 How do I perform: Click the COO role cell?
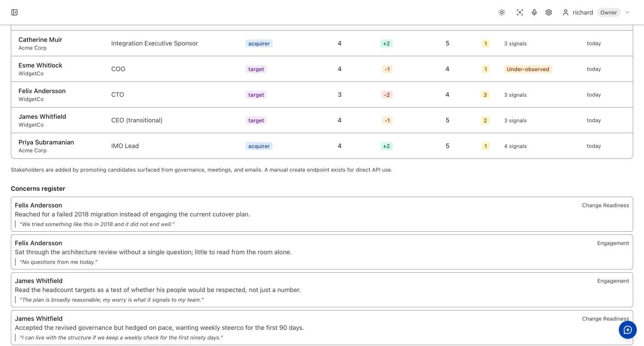[118, 69]
